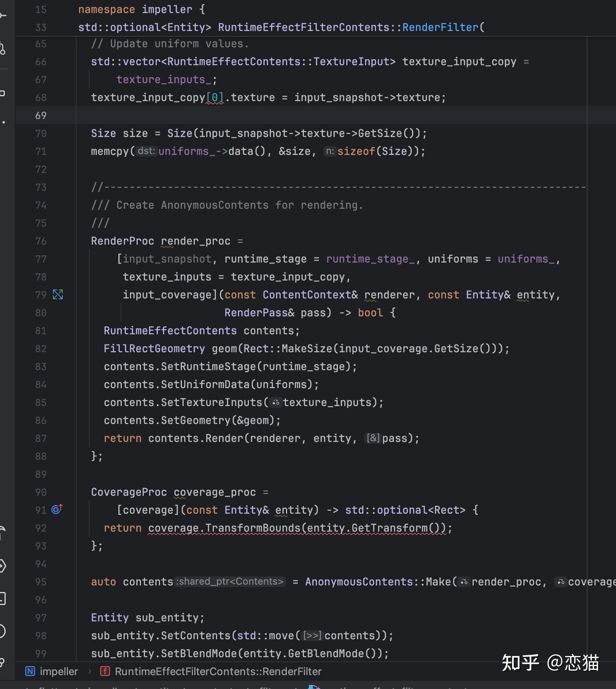Click the '[>>]' move hint on line 98
The height and width of the screenshot is (689, 616).
(312, 636)
